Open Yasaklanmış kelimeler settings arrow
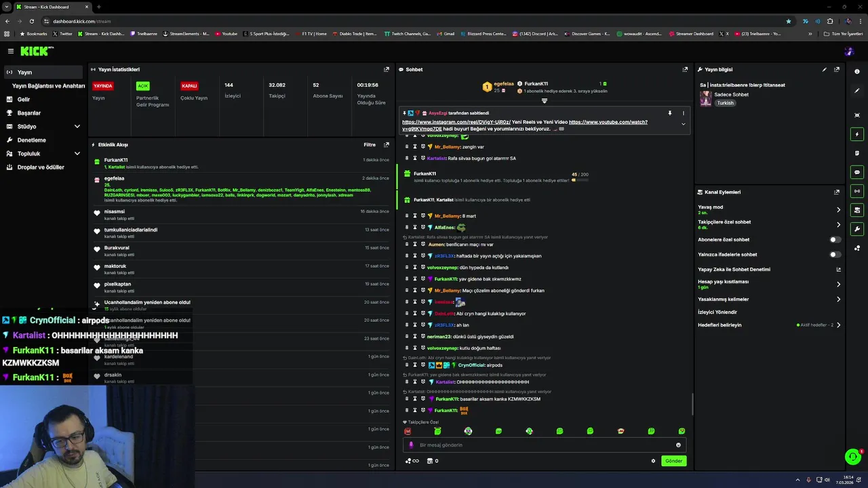 pyautogui.click(x=838, y=299)
